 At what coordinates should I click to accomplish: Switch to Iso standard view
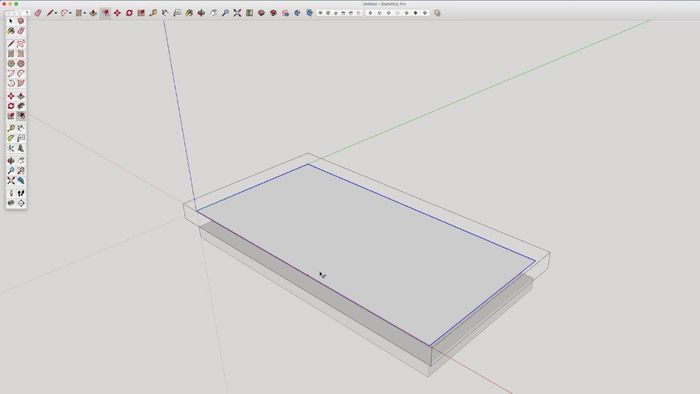(320, 13)
